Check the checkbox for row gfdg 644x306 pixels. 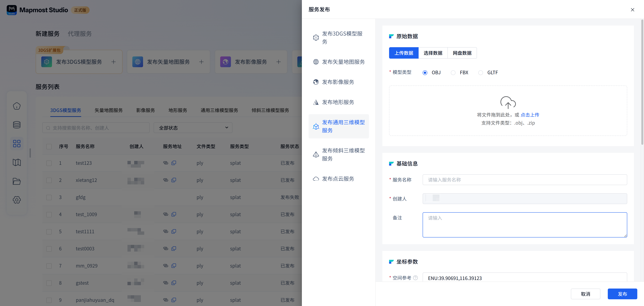click(49, 197)
